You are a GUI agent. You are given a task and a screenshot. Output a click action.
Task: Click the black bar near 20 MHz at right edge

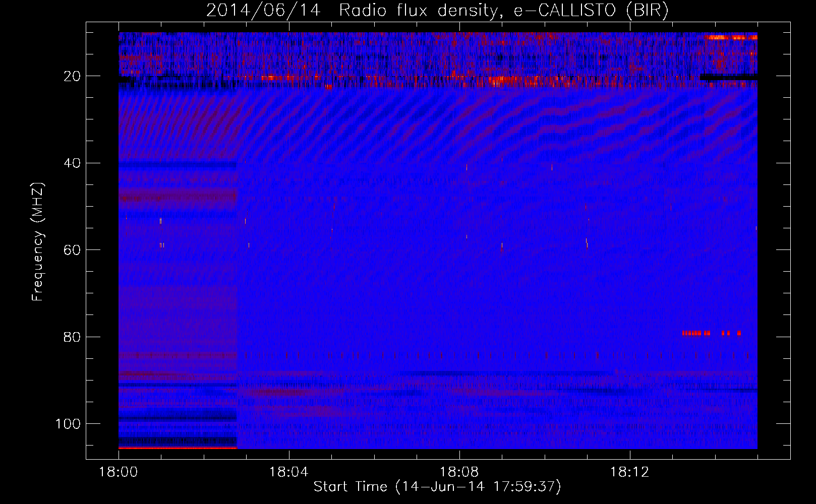tap(729, 77)
